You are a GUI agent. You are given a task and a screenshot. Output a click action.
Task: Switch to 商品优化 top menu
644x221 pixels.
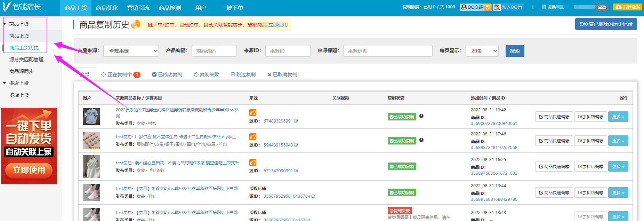coord(107,8)
